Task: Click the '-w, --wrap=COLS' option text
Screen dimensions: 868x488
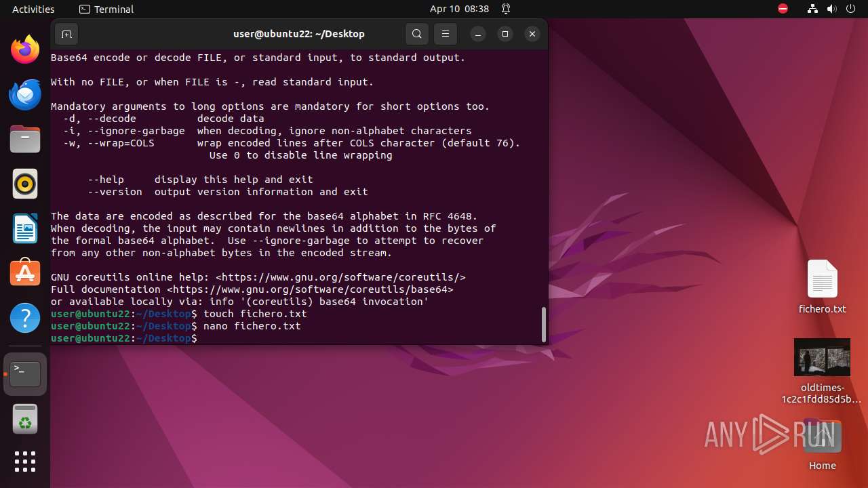Action: [108, 143]
